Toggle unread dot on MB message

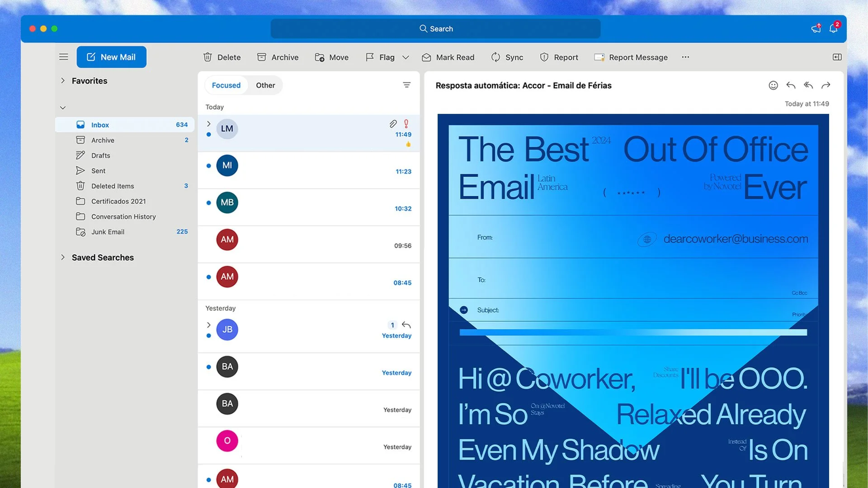coord(208,203)
